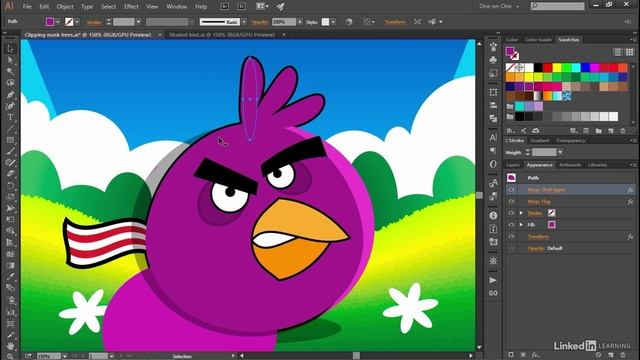Select the Direct Selection tool

point(11,60)
